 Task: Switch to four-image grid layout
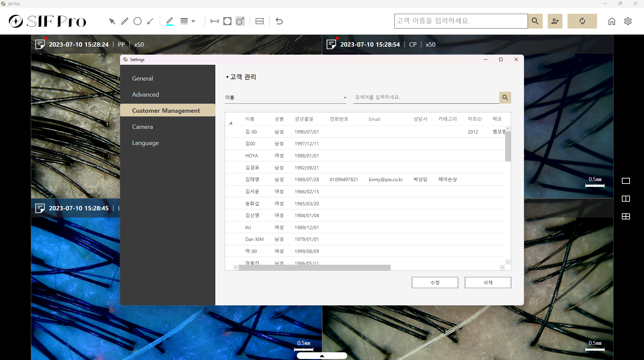point(626,216)
